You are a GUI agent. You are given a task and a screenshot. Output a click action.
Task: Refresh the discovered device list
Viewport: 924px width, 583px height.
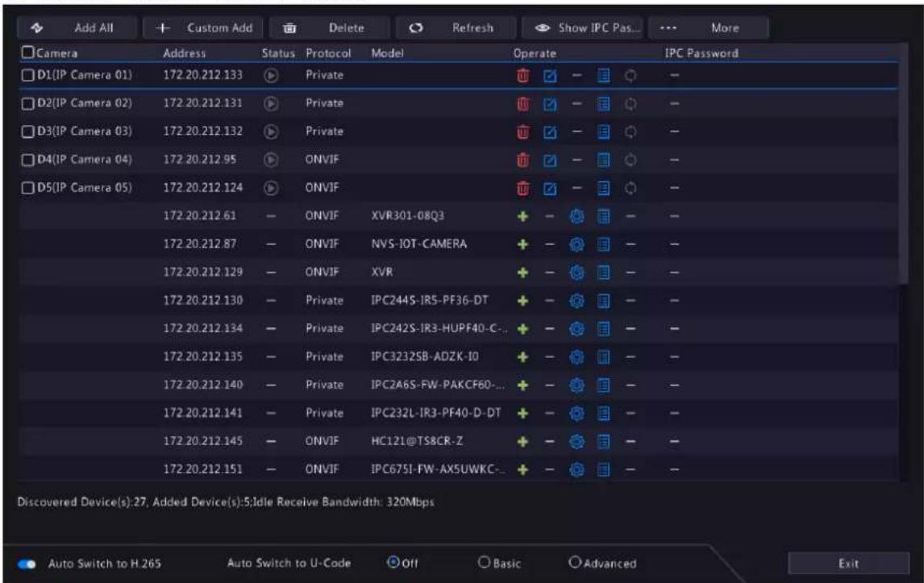(x=456, y=27)
